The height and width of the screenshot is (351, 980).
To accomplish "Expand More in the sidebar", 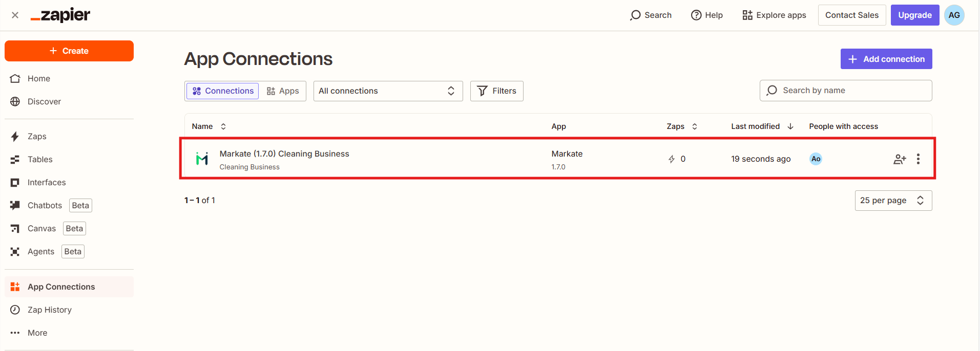I will [x=69, y=333].
